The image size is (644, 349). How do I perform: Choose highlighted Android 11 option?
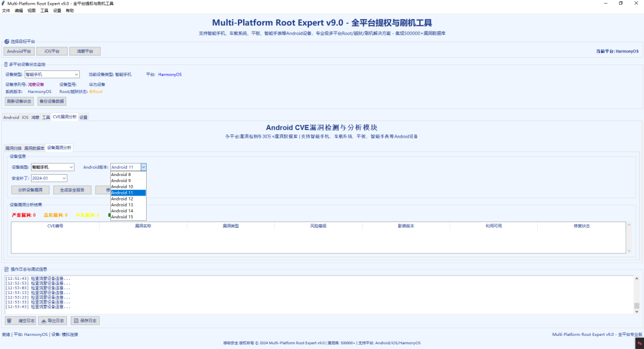[128, 193]
